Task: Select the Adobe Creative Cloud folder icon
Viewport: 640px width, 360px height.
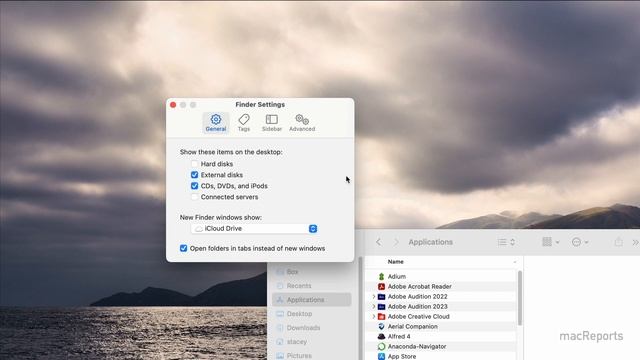Action: pyautogui.click(x=381, y=316)
